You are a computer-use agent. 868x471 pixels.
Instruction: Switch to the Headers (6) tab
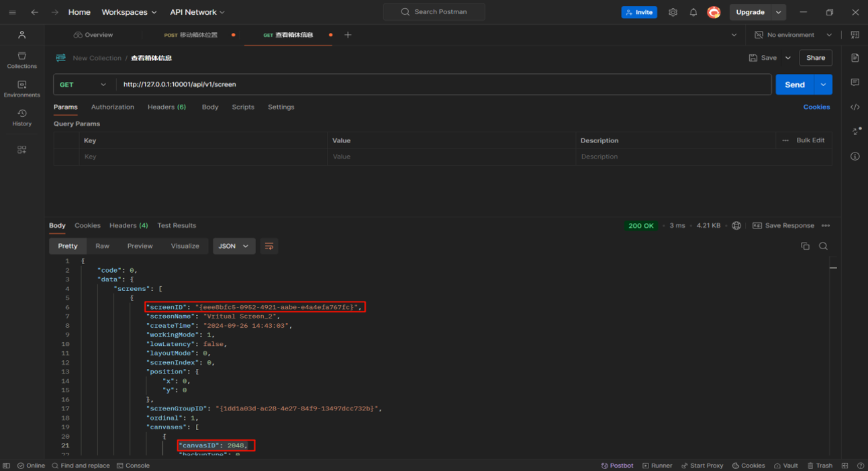click(166, 107)
